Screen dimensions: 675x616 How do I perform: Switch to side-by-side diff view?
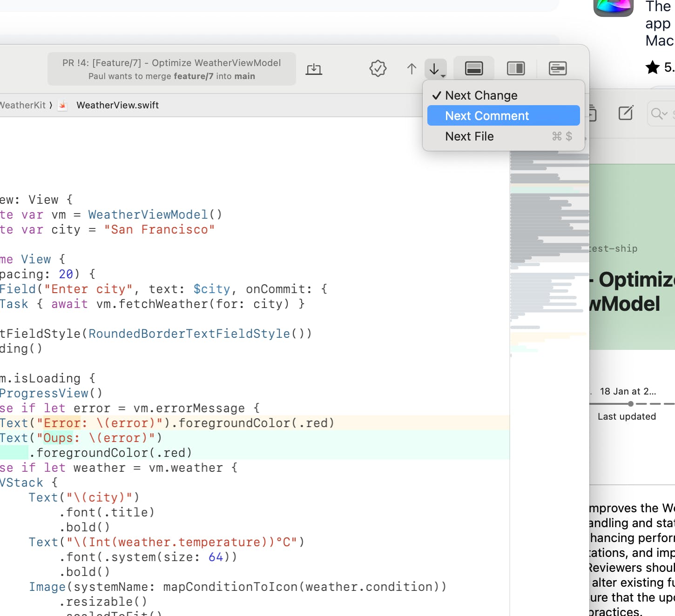pos(516,68)
